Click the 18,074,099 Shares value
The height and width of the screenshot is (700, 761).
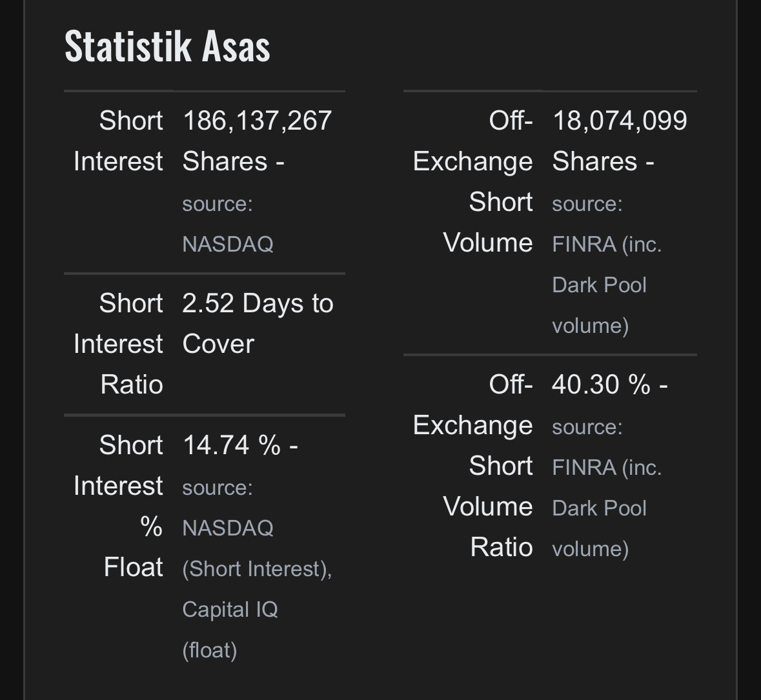(620, 141)
